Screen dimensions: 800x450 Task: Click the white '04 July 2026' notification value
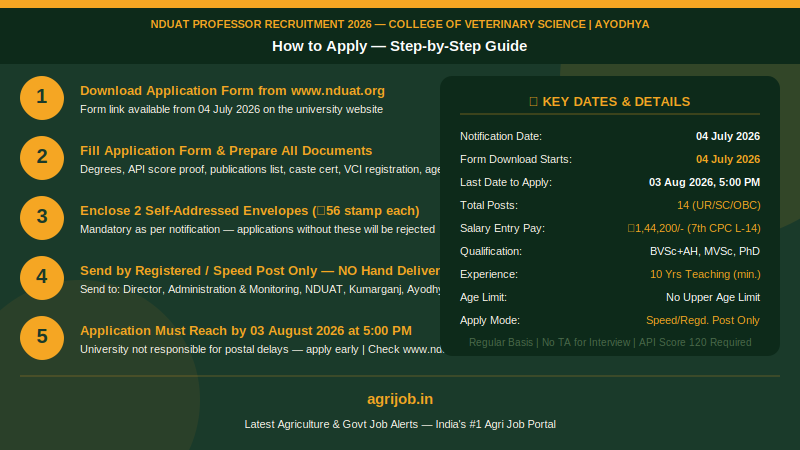(728, 136)
